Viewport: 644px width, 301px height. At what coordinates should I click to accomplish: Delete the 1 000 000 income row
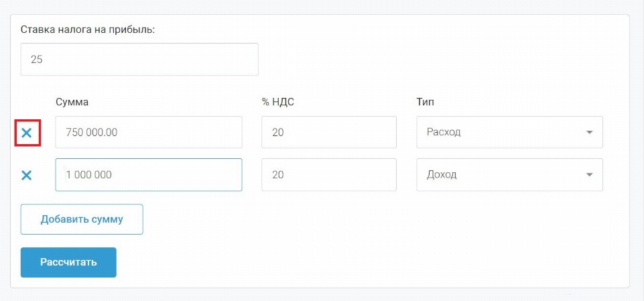27,175
